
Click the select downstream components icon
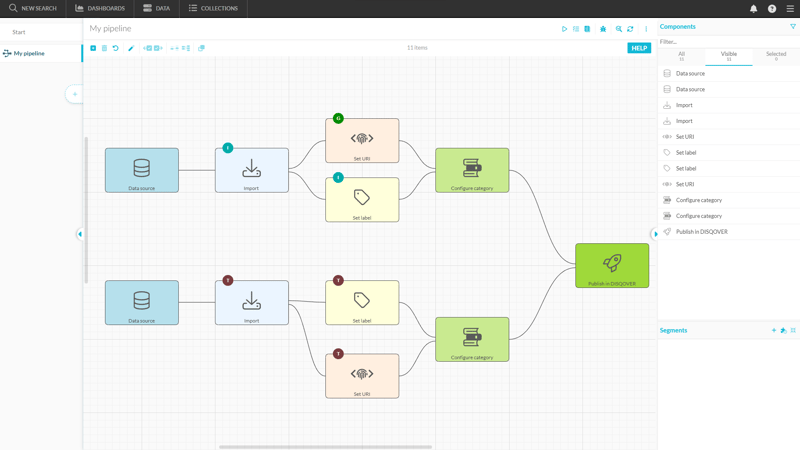(158, 48)
